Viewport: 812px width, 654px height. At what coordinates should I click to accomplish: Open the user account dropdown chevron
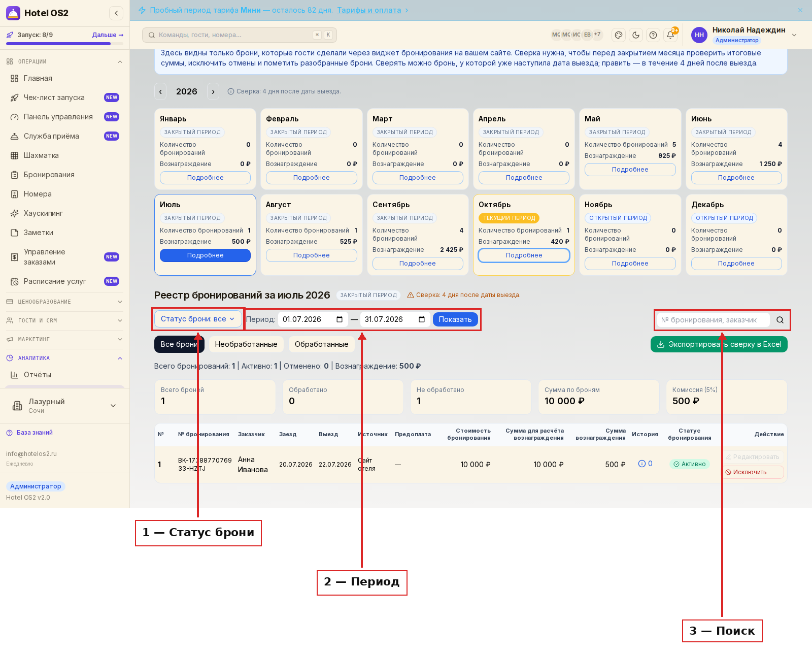coord(794,35)
